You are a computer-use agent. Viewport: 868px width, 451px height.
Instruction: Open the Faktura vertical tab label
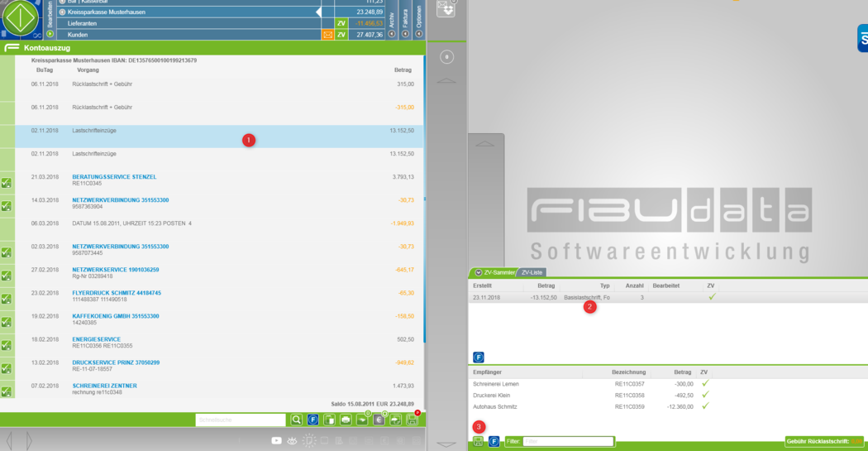[x=405, y=19]
